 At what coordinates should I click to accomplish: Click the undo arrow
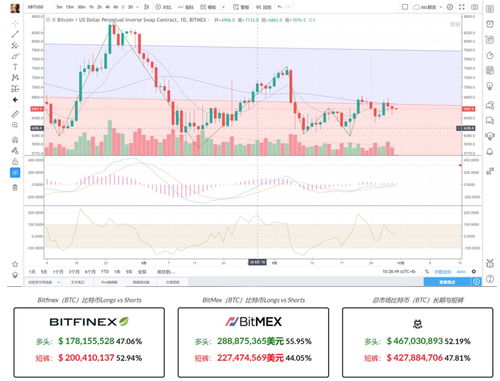coord(280,7)
